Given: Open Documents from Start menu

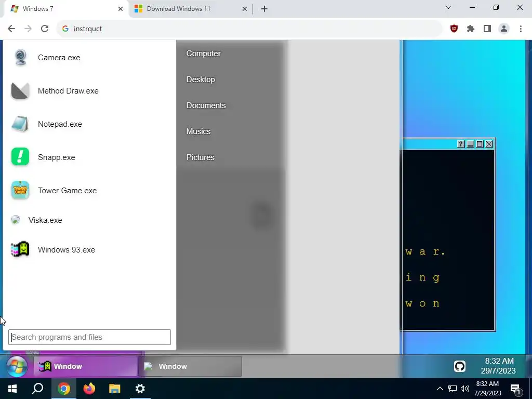Looking at the screenshot, I should coord(206,105).
